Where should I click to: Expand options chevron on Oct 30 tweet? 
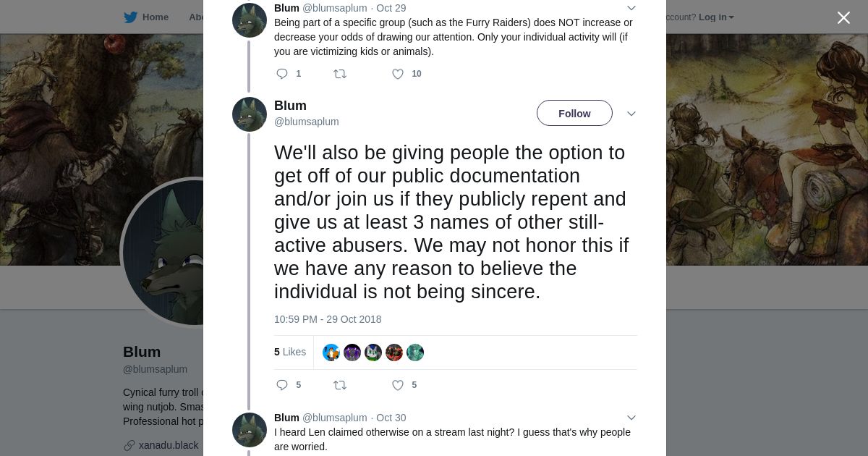[x=631, y=418]
